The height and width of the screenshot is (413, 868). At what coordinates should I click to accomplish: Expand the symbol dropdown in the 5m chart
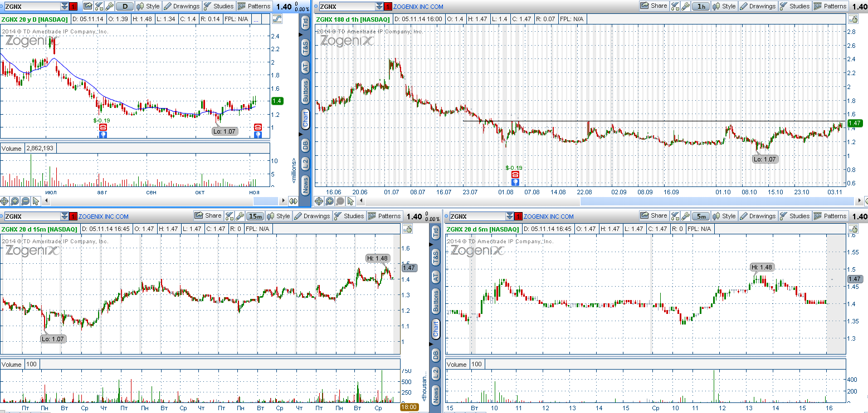[x=509, y=216]
